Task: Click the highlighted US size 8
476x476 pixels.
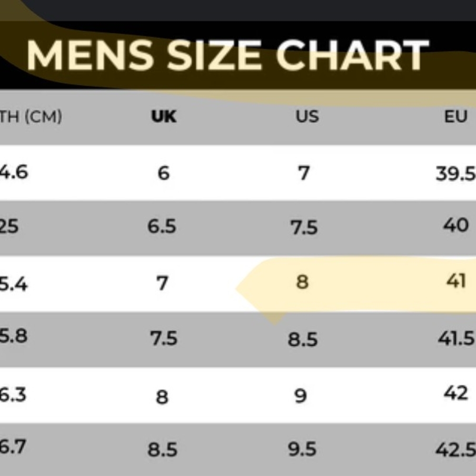Action: click(x=302, y=281)
